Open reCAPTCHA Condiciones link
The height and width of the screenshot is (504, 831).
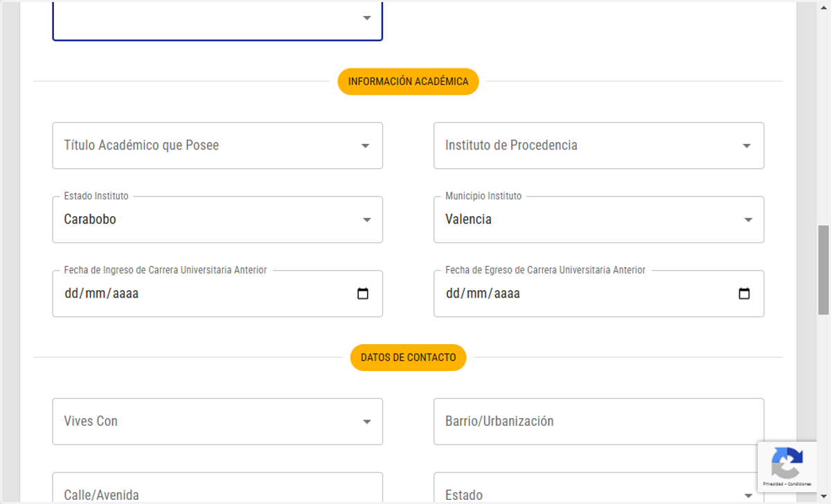coord(798,484)
